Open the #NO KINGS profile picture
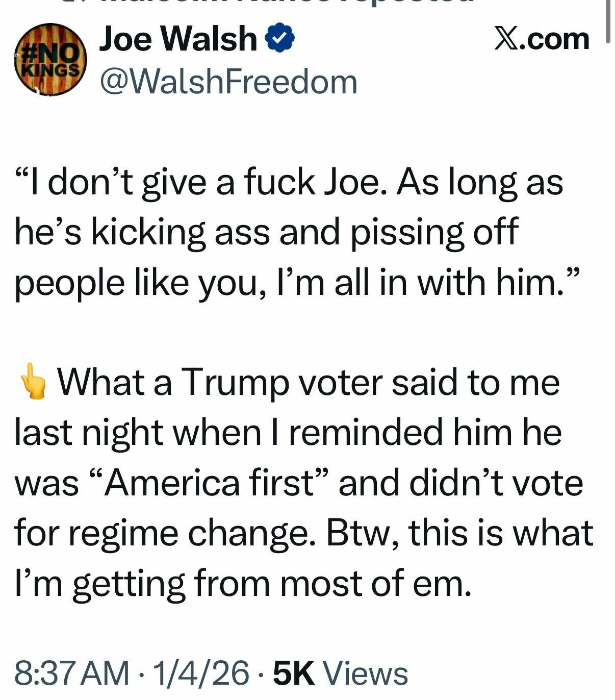 50,60
